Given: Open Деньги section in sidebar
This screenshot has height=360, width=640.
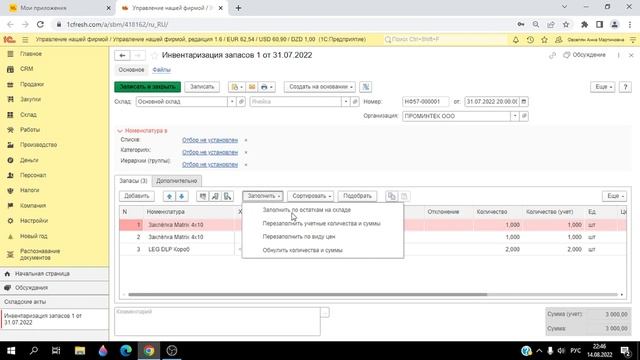Looking at the screenshot, I should click(29, 160).
